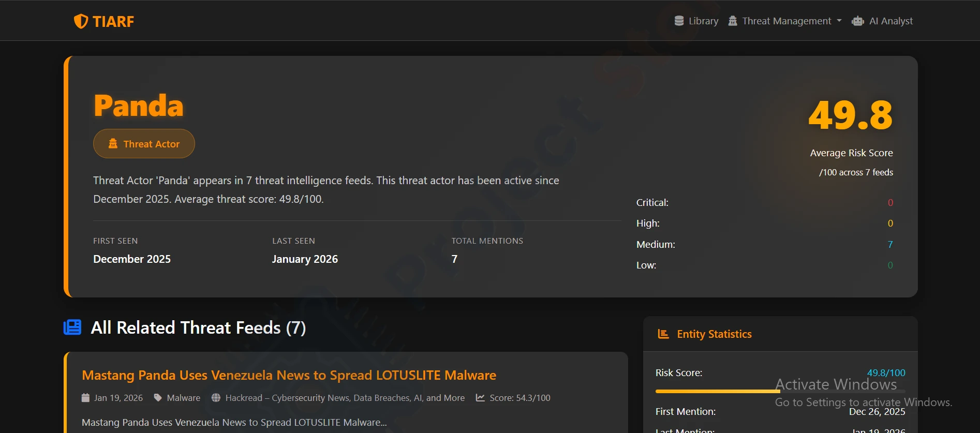Open the Mastang Panda LOTUSLITE Malware article
Image resolution: width=980 pixels, height=433 pixels.
(x=289, y=375)
